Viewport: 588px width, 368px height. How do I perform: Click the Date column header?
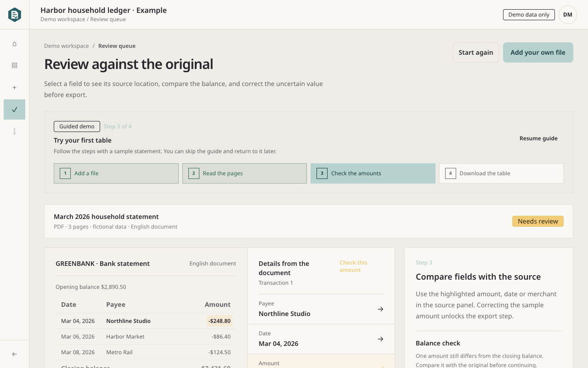(68, 305)
